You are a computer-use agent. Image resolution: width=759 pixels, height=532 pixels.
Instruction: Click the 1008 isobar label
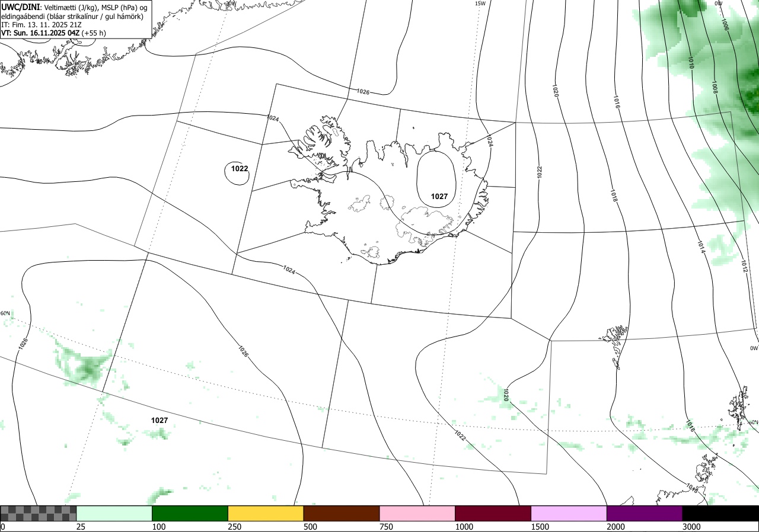(715, 88)
